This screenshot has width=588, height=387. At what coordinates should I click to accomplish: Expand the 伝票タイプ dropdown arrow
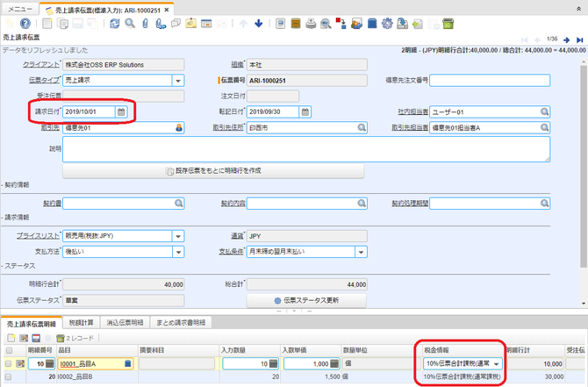[178, 80]
